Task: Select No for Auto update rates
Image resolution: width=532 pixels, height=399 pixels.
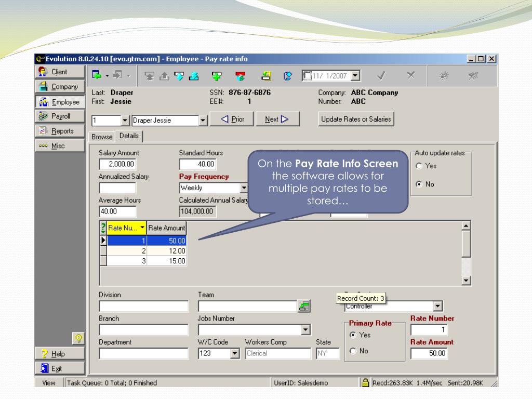Action: click(419, 184)
